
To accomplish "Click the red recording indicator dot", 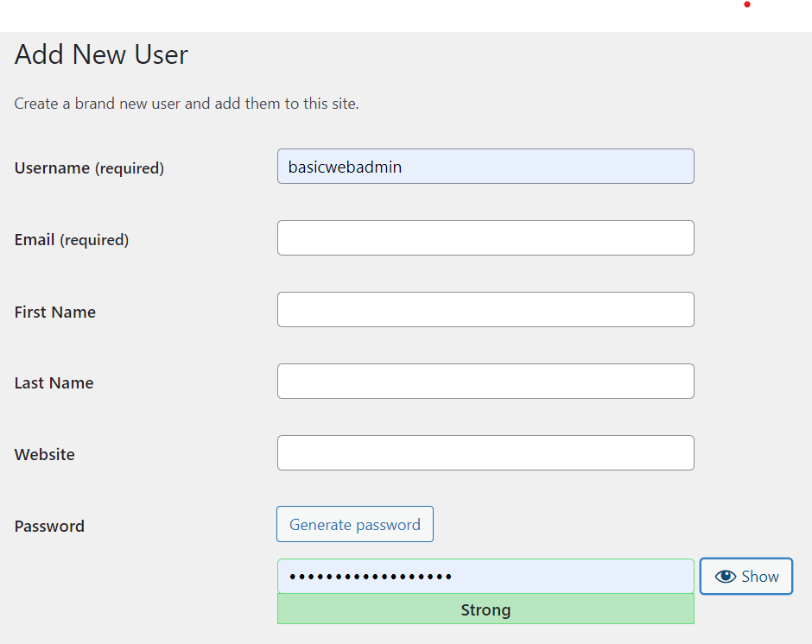I will (x=746, y=4).
